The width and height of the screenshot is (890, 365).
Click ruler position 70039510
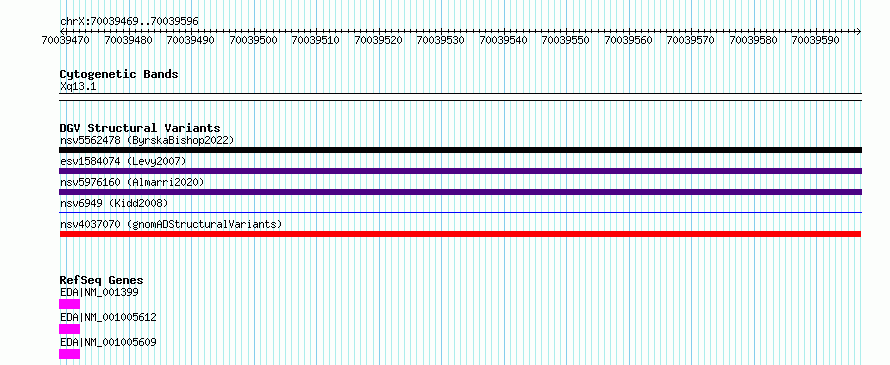tap(316, 41)
